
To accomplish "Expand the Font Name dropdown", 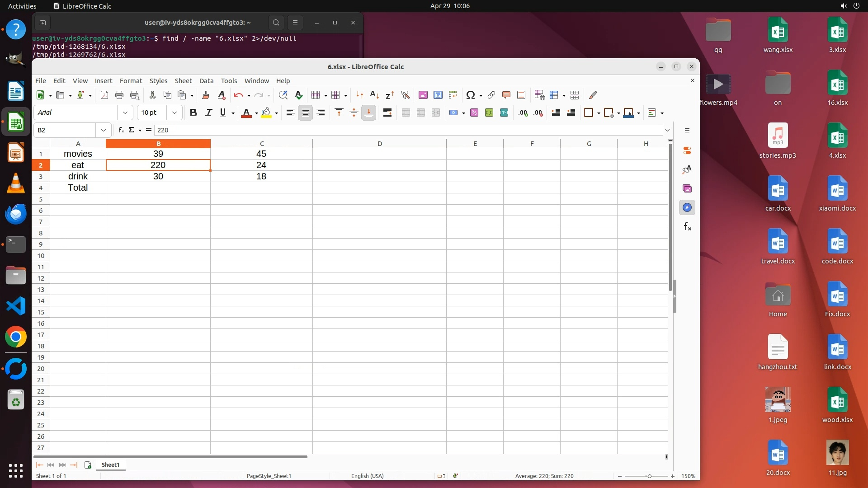I will pyautogui.click(x=125, y=113).
